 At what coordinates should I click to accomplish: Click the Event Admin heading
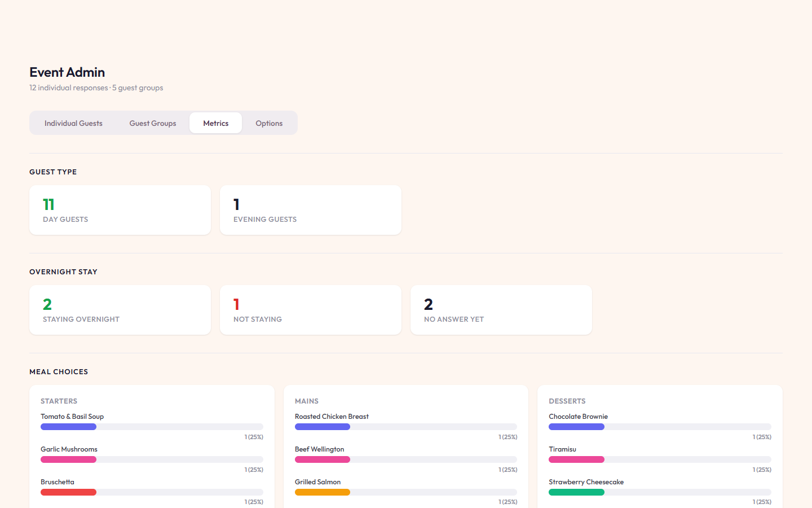pyautogui.click(x=67, y=72)
